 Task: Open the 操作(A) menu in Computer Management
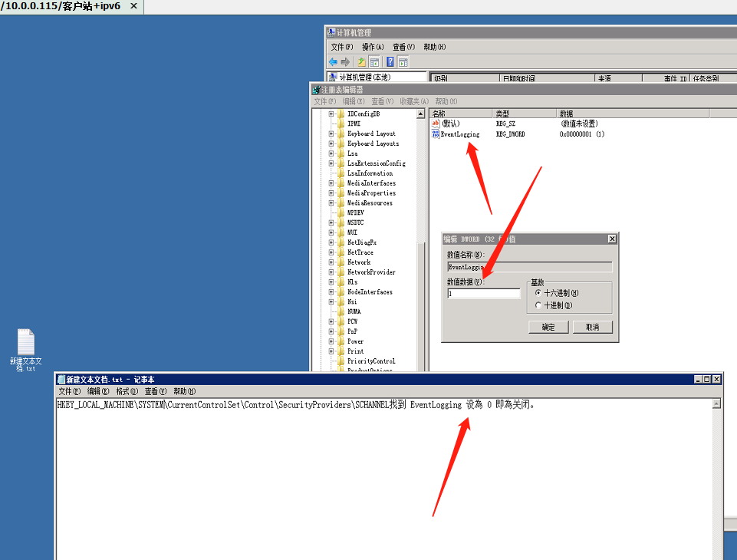point(373,47)
